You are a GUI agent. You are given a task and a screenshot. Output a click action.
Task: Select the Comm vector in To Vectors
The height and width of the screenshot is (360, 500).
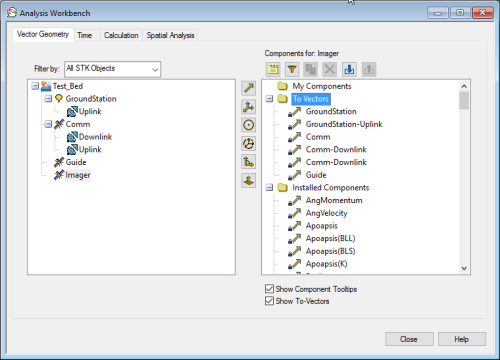point(318,137)
